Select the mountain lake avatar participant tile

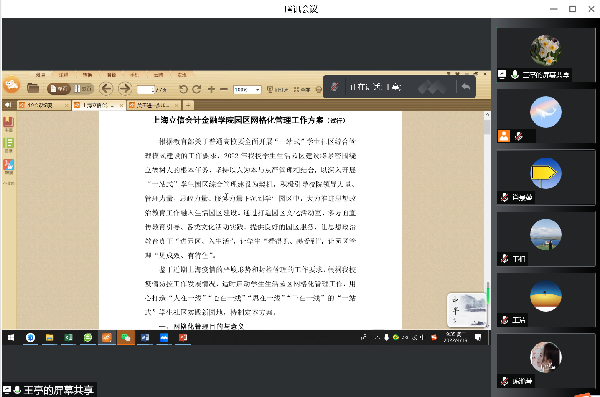[546, 238]
